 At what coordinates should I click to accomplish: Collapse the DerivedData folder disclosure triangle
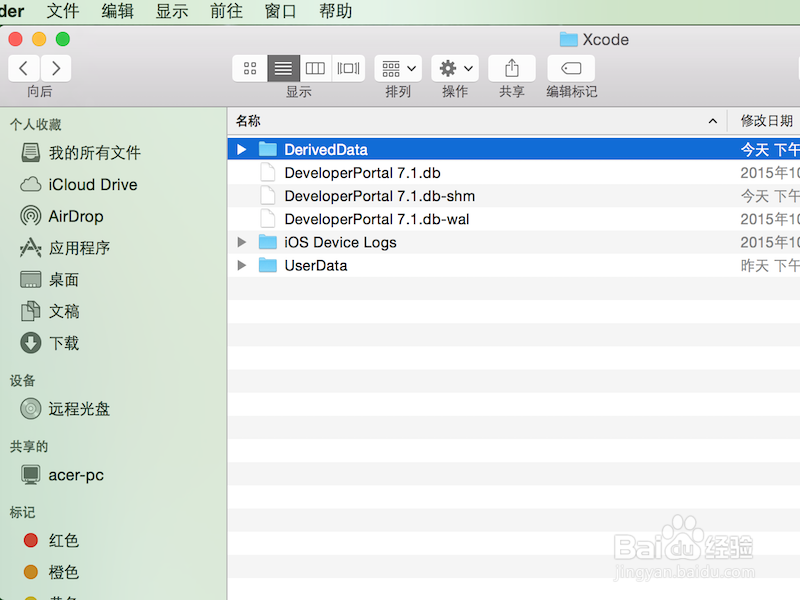(241, 149)
